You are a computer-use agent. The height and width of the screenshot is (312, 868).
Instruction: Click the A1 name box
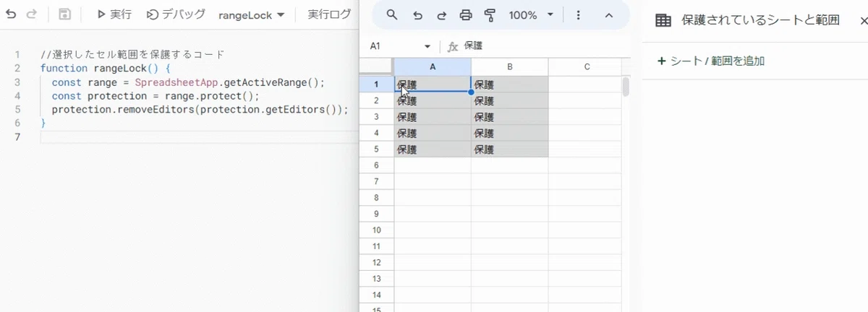click(394, 46)
